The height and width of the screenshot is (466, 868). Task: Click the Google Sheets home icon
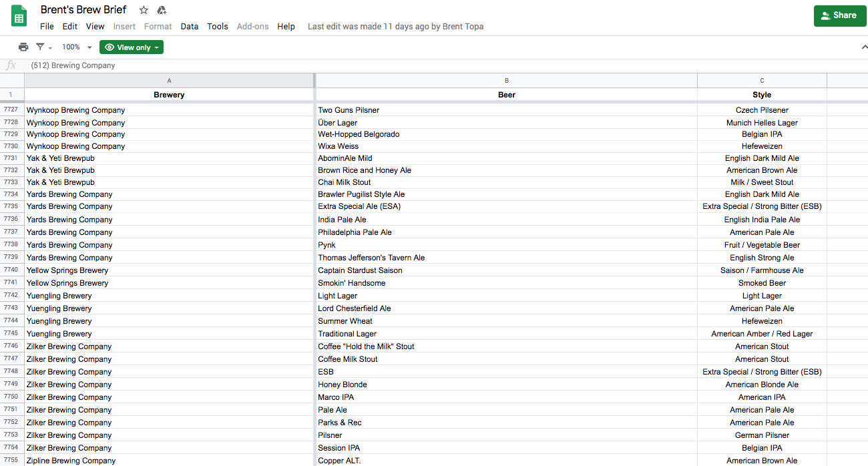click(19, 17)
